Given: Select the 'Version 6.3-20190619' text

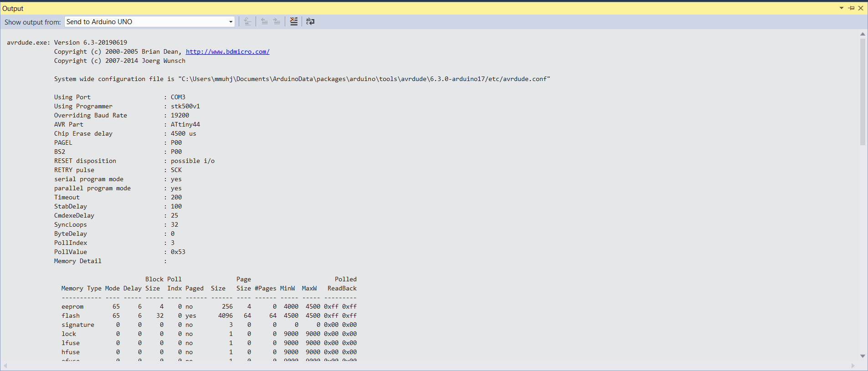Looking at the screenshot, I should point(91,42).
